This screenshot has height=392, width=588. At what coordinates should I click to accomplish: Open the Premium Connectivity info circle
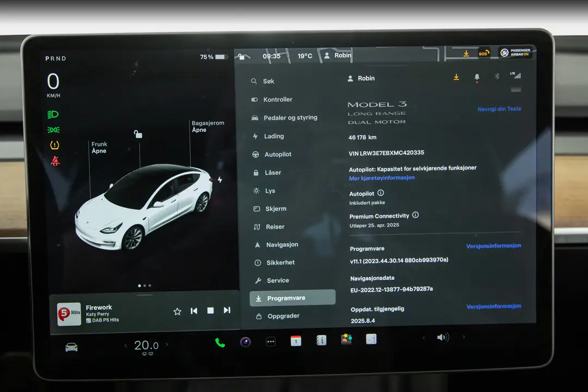(x=415, y=215)
